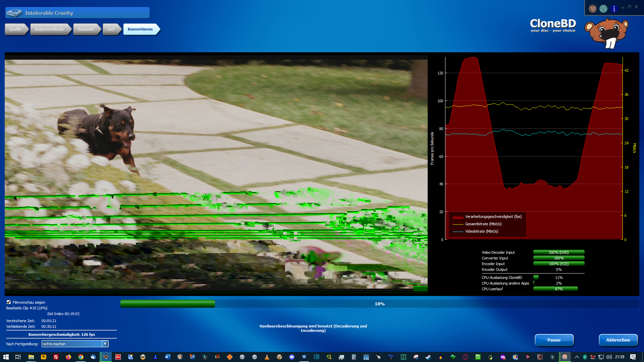Click the disc icon beside the title
644x362 pixels.
tap(14, 13)
